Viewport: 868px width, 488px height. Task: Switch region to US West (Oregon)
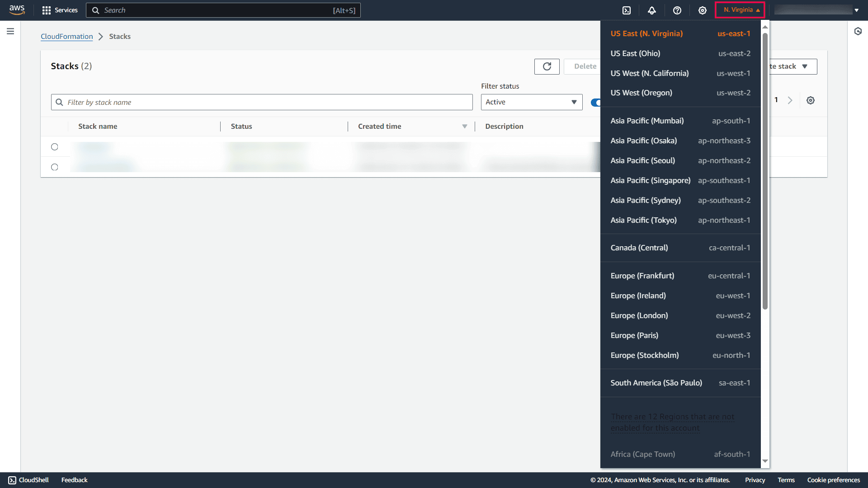[641, 93]
